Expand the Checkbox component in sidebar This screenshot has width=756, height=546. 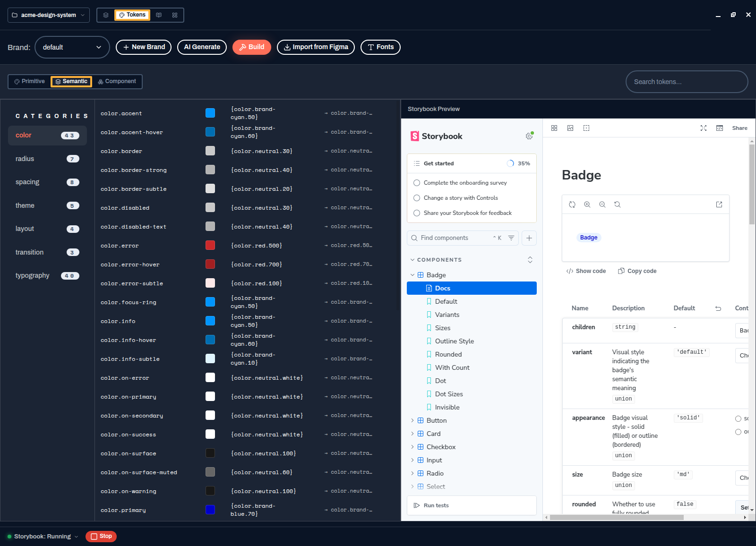pos(412,447)
